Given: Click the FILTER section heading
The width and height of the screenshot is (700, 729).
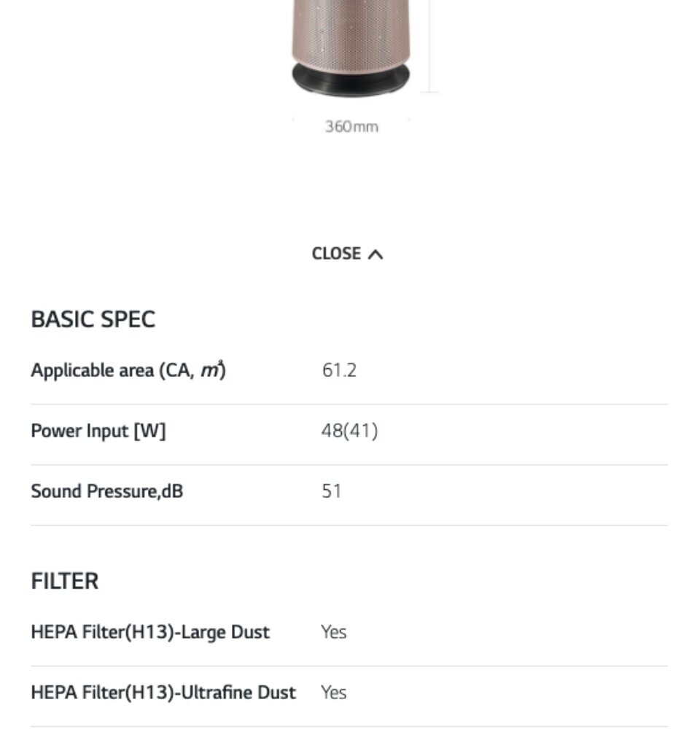Looking at the screenshot, I should [x=64, y=581].
